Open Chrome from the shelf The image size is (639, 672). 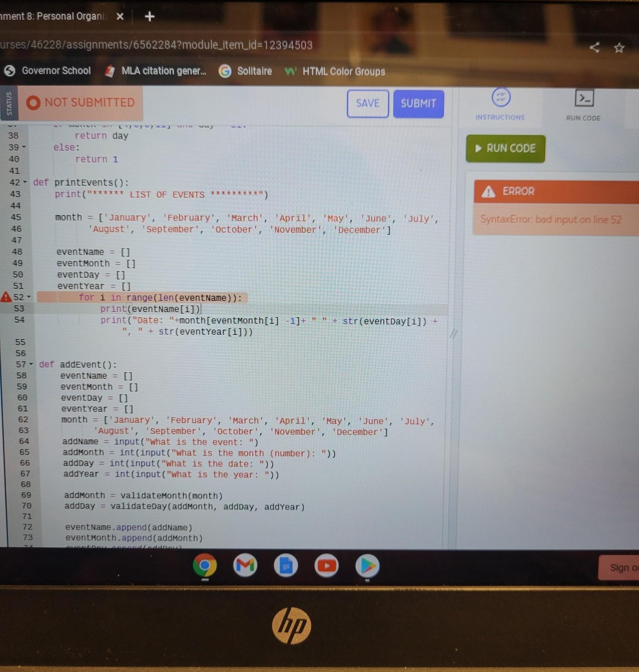(x=205, y=566)
